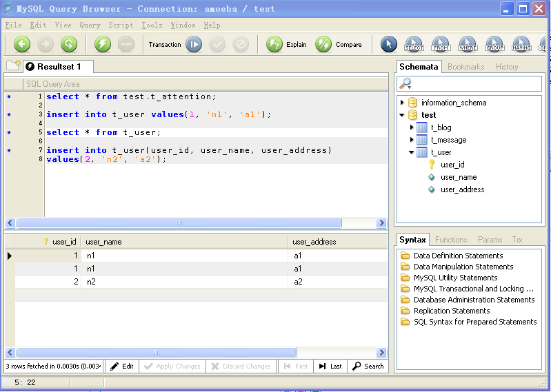This screenshot has height=392, width=551.
Task: Open the Tools menu
Action: 152,25
